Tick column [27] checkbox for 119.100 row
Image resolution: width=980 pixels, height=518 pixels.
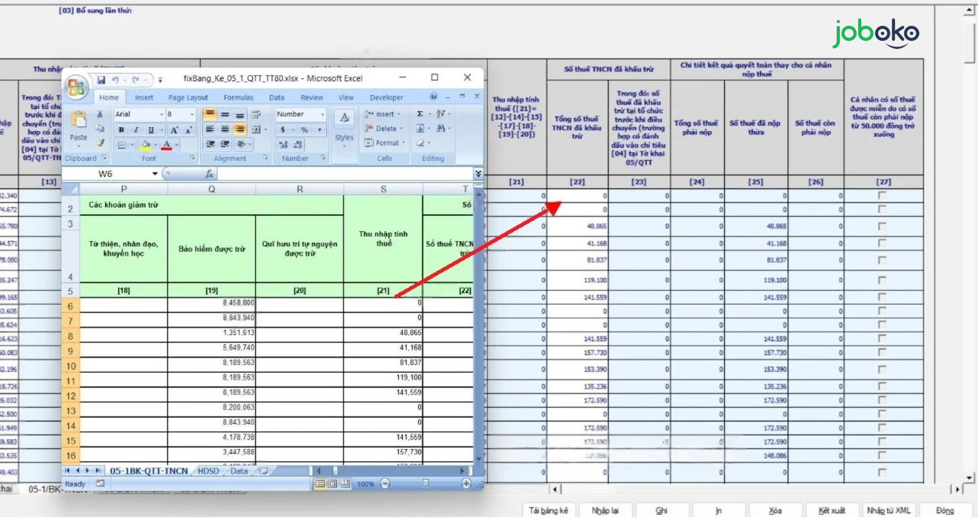882,280
